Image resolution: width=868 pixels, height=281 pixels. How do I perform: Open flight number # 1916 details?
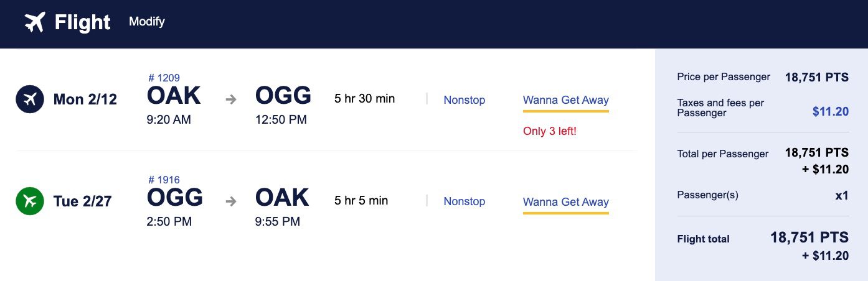click(164, 180)
